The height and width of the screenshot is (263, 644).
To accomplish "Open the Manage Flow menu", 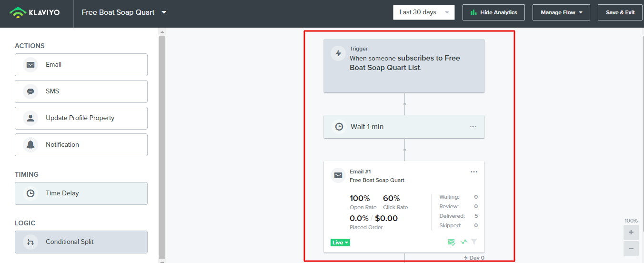I will pyautogui.click(x=561, y=12).
